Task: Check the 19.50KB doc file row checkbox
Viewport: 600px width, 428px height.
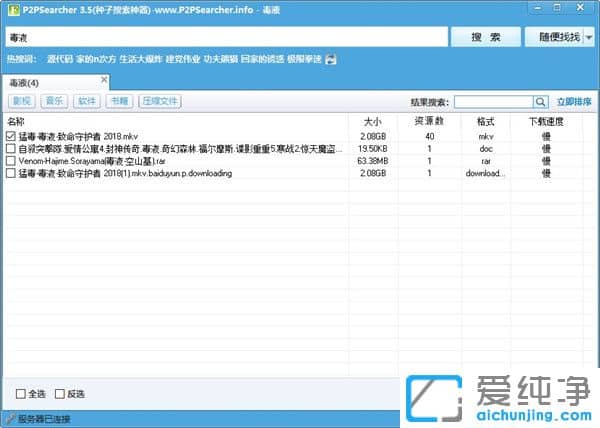Action: pyautogui.click(x=11, y=148)
